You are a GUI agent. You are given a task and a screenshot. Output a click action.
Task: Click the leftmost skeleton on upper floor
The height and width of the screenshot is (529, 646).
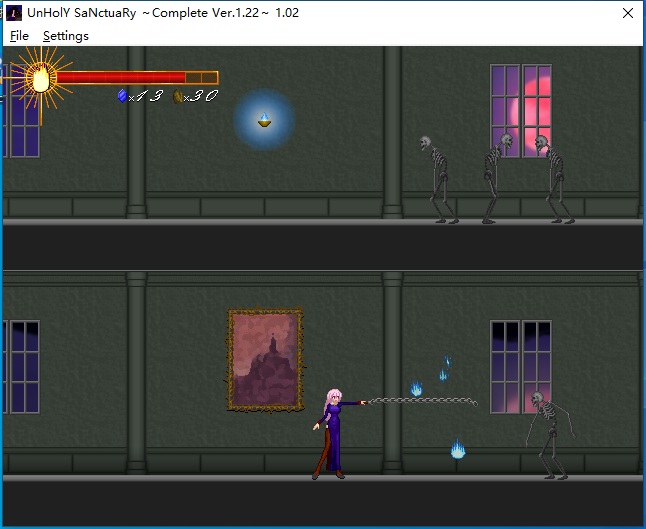pos(440,178)
